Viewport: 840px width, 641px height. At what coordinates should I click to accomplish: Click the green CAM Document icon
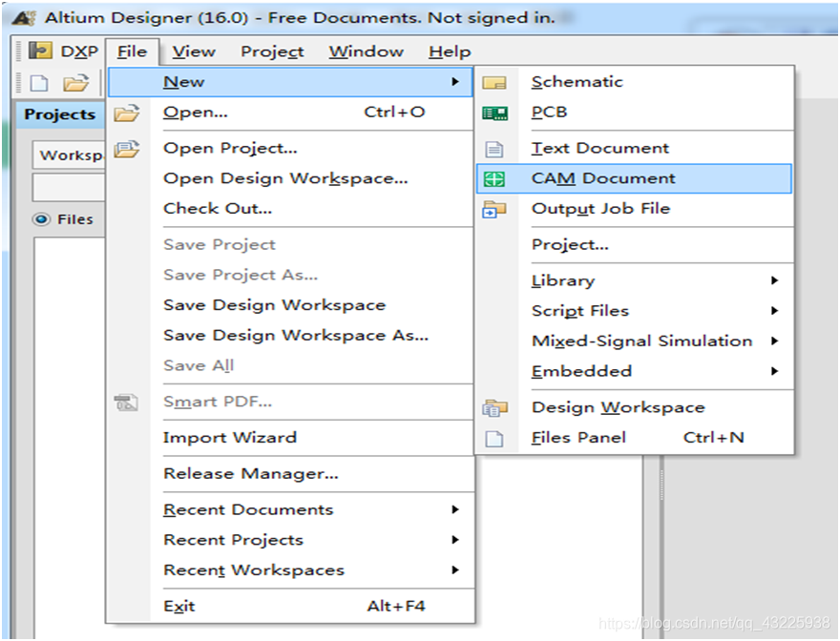pos(493,179)
